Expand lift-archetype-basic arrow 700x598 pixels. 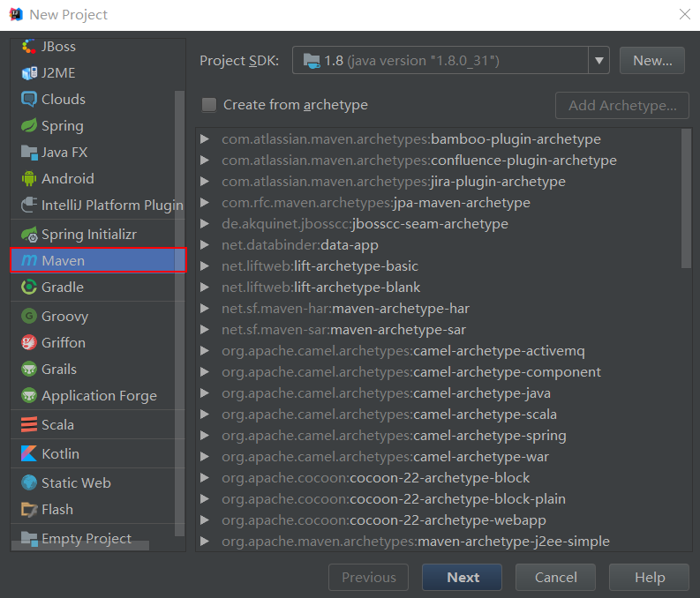coord(205,266)
